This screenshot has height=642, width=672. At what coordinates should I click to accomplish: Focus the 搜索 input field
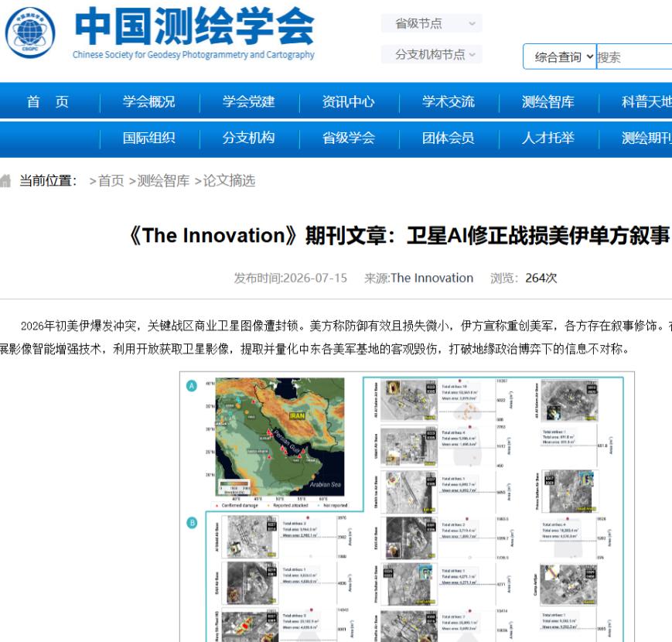634,56
